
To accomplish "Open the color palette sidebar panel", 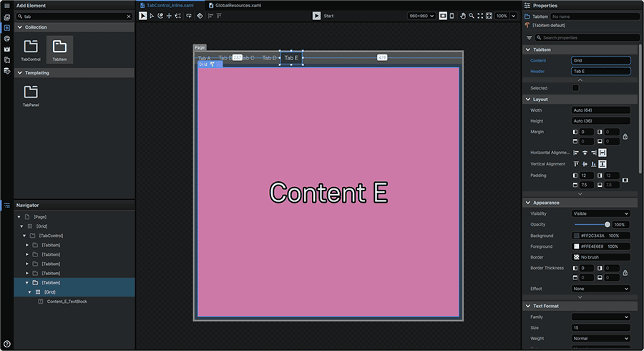I will (6, 39).
